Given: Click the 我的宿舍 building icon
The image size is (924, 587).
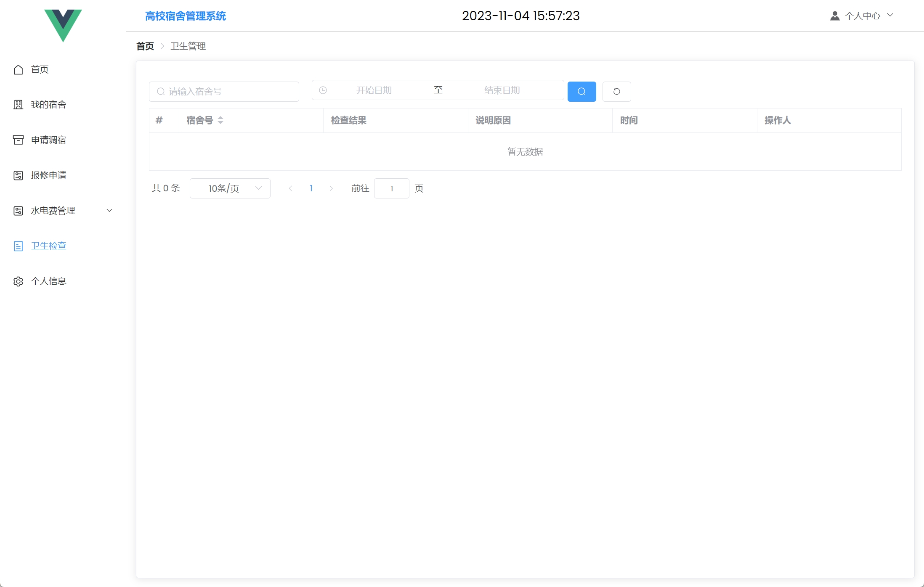Looking at the screenshot, I should 18,105.
